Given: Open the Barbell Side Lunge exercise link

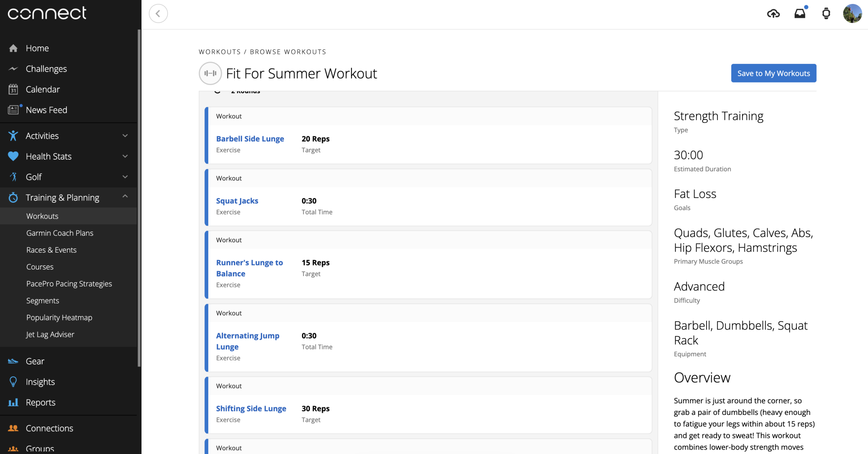Looking at the screenshot, I should 250,139.
